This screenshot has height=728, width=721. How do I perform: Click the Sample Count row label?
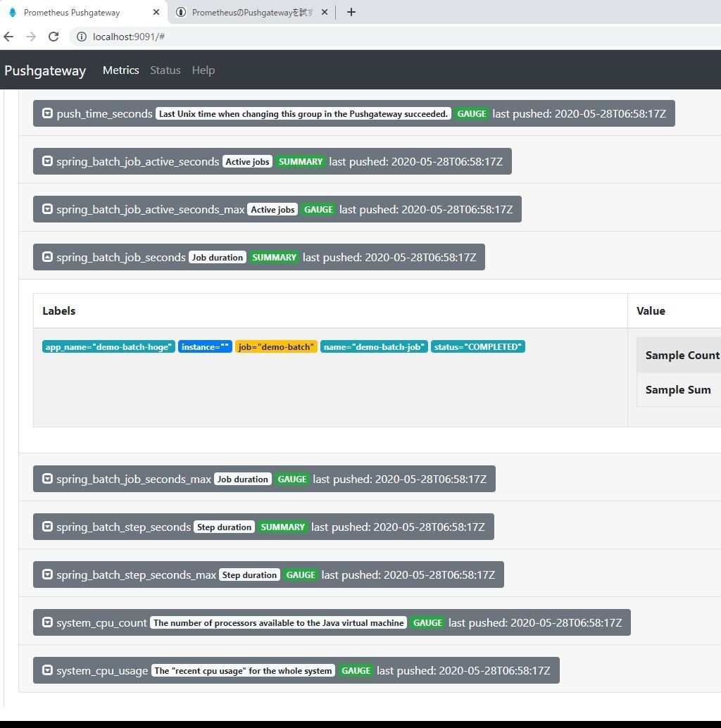pyautogui.click(x=682, y=355)
